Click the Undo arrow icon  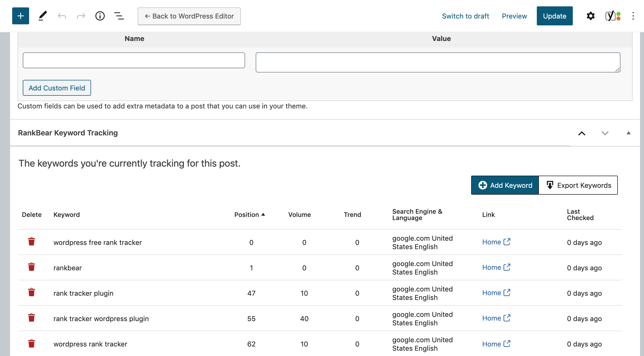click(x=62, y=16)
